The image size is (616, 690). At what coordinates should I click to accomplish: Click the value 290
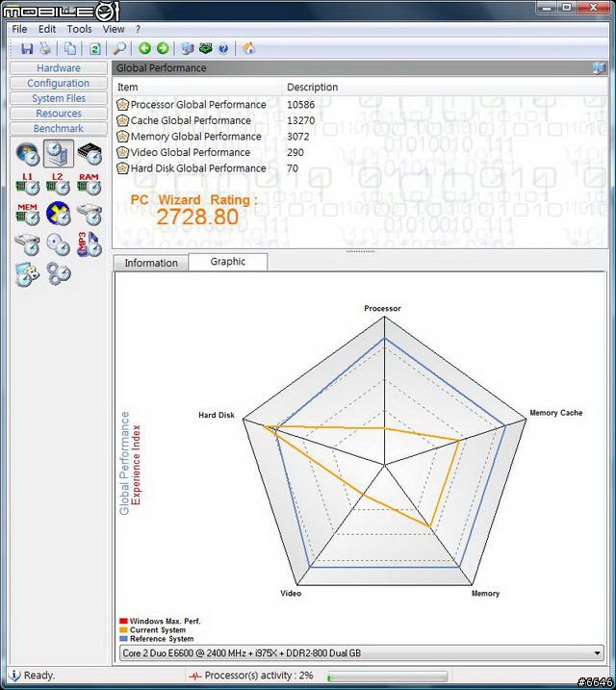click(x=295, y=152)
